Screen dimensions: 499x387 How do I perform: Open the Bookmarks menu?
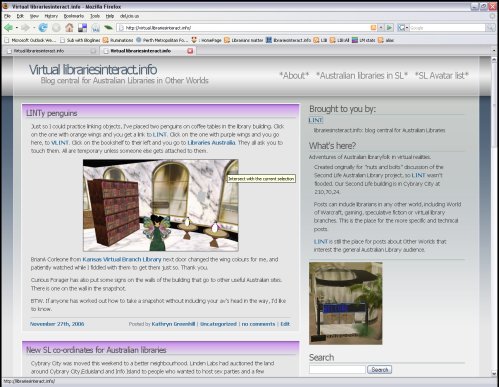tap(74, 16)
